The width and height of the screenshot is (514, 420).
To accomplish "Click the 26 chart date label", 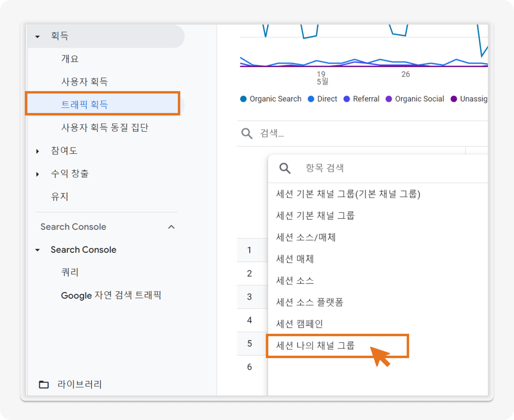I will 406,74.
